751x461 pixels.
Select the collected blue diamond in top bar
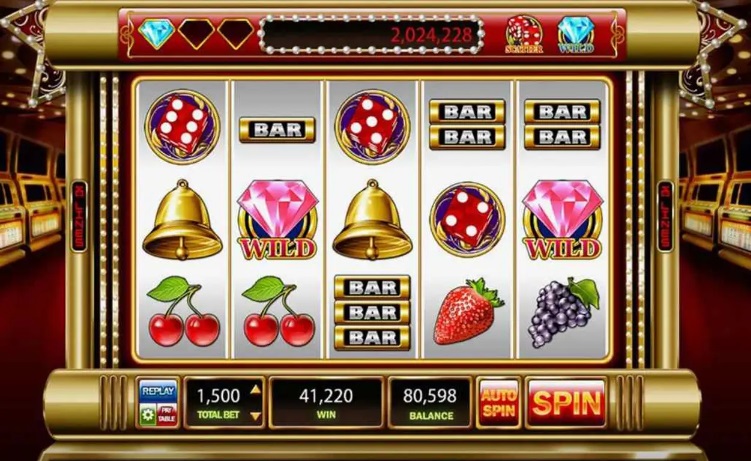click(x=156, y=34)
